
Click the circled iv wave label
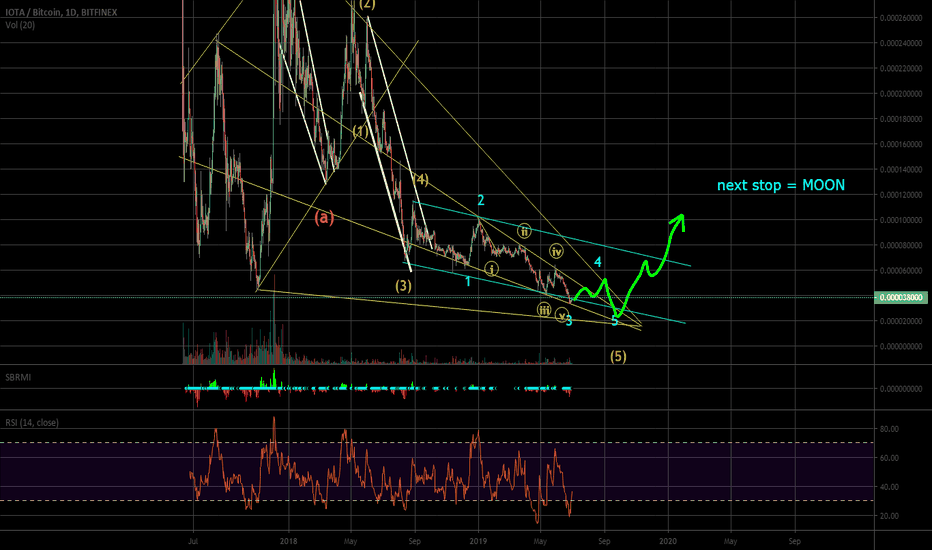(x=556, y=252)
